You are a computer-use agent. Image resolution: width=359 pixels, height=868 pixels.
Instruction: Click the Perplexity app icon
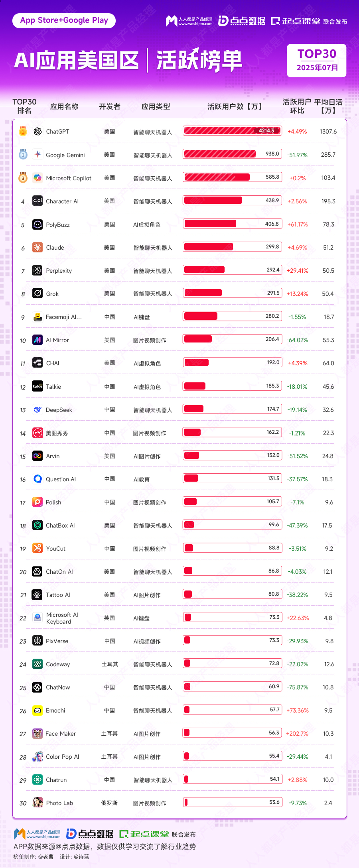[37, 270]
